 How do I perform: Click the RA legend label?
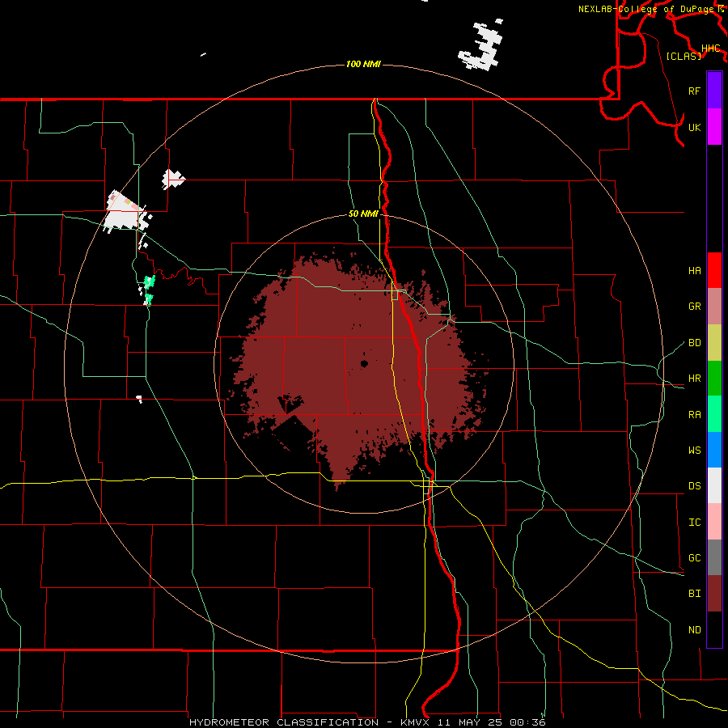click(694, 414)
